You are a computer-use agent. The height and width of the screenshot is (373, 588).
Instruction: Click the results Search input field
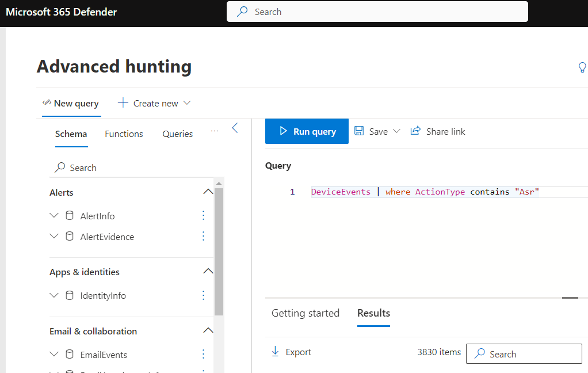524,354
